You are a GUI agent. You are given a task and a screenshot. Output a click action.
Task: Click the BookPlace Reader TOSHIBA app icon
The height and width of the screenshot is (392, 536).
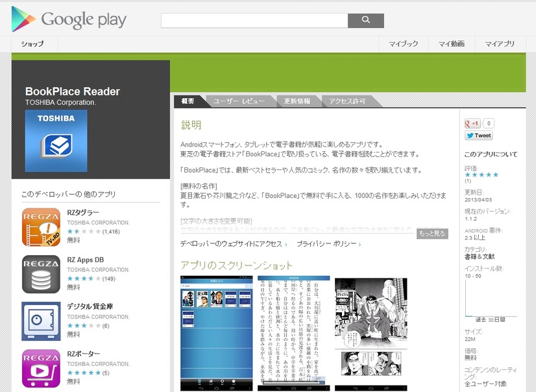coord(56,141)
